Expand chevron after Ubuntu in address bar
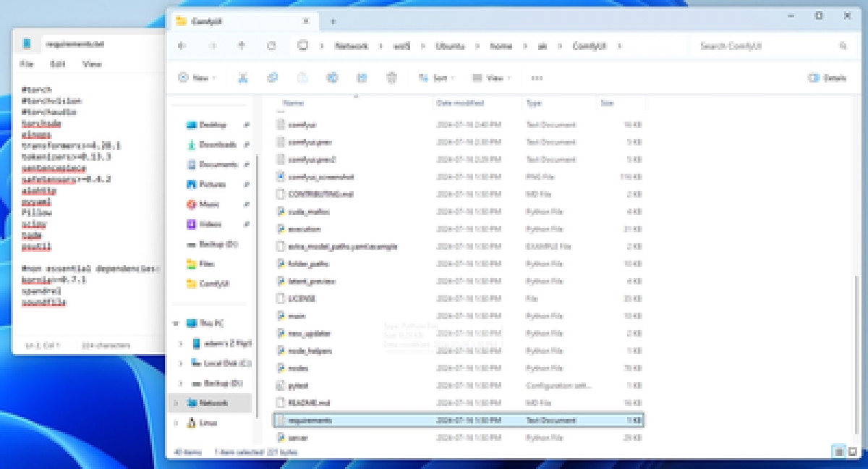The width and height of the screenshot is (868, 469). 477,46
